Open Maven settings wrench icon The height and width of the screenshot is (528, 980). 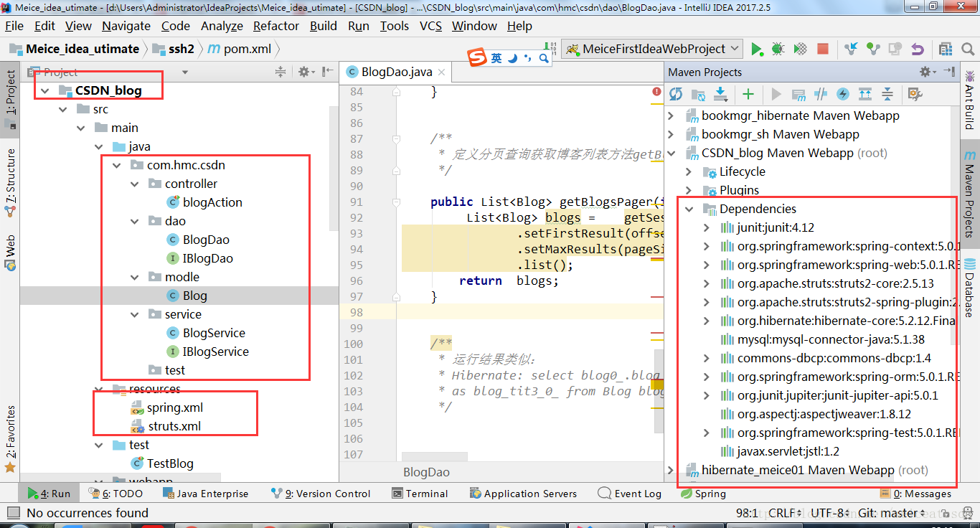(x=915, y=94)
